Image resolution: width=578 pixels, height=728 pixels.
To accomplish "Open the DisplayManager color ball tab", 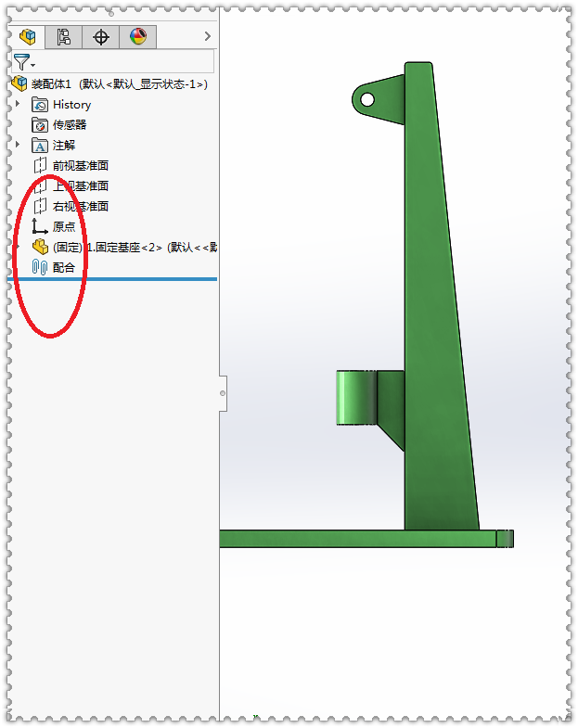I will click(x=138, y=37).
